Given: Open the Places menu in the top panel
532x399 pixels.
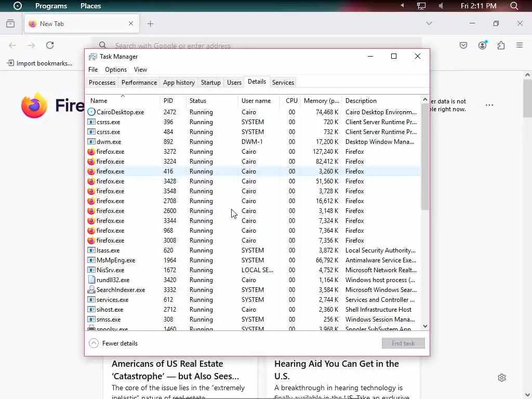Looking at the screenshot, I should 90,6.
